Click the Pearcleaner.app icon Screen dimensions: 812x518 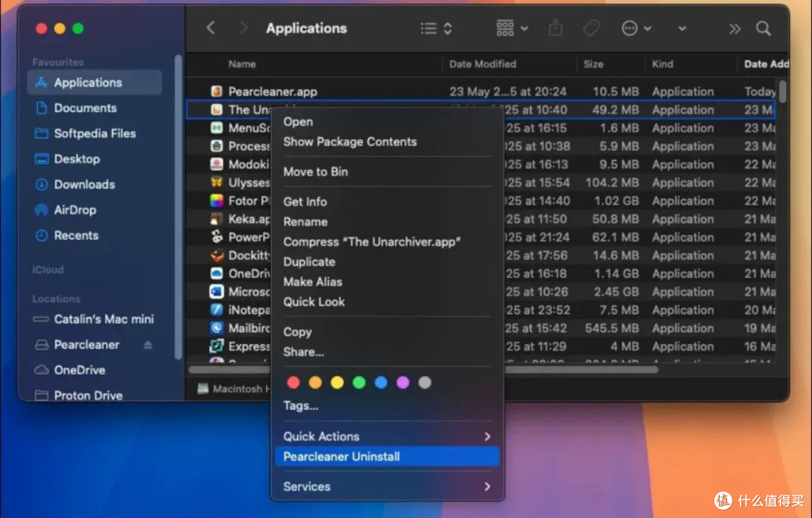point(217,92)
